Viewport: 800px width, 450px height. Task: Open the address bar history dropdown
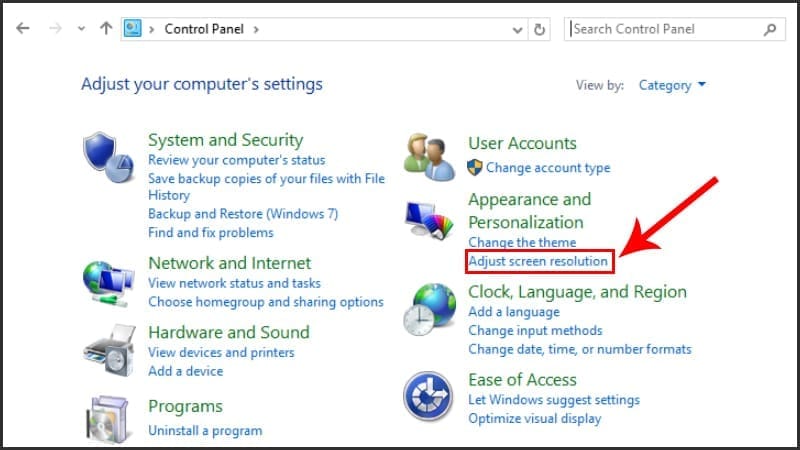coord(517,30)
